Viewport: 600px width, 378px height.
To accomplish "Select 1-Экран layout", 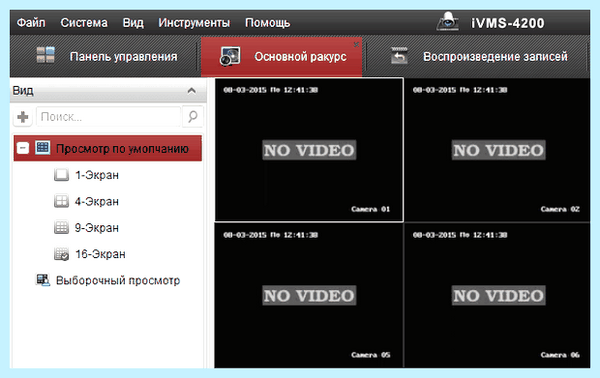I will [x=96, y=175].
